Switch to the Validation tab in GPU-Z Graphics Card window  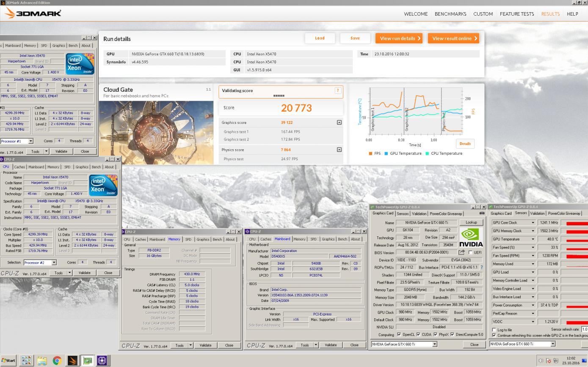[x=419, y=214]
